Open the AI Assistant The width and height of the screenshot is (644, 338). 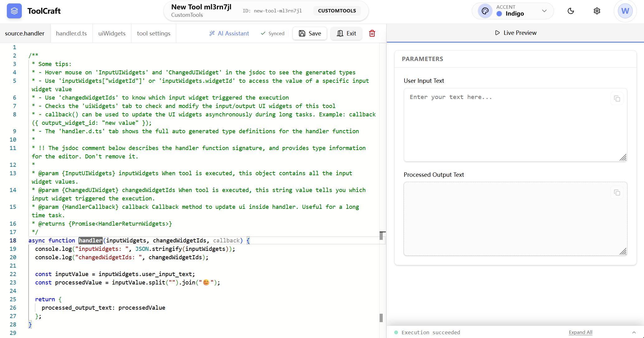pyautogui.click(x=229, y=33)
